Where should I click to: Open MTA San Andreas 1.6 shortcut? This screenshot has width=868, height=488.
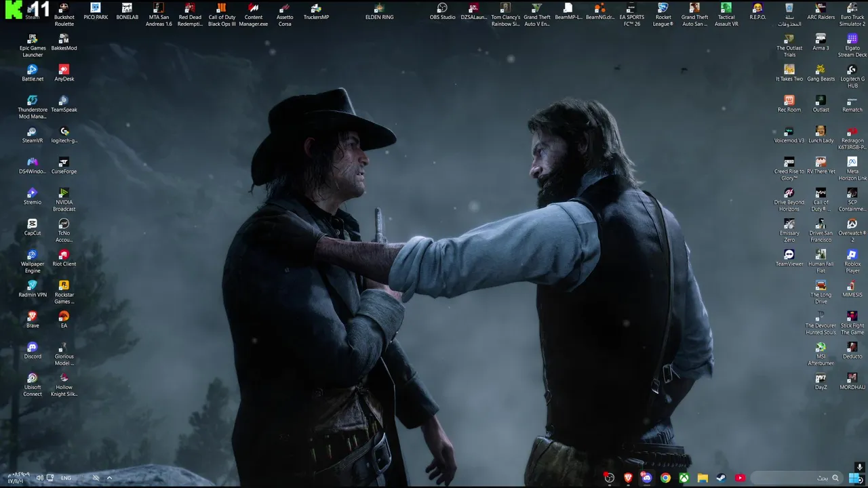(159, 14)
